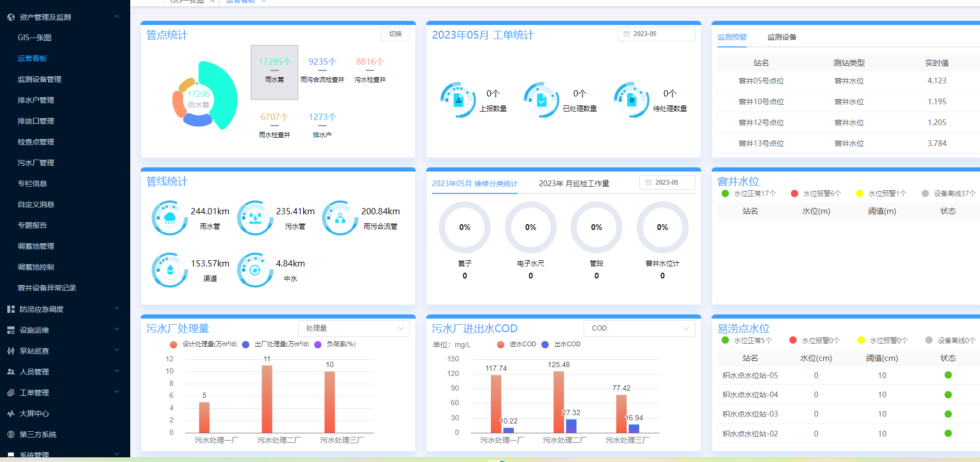980x462 pixels.
Task: Click the 篦子 0% progress ring
Action: pos(465,227)
